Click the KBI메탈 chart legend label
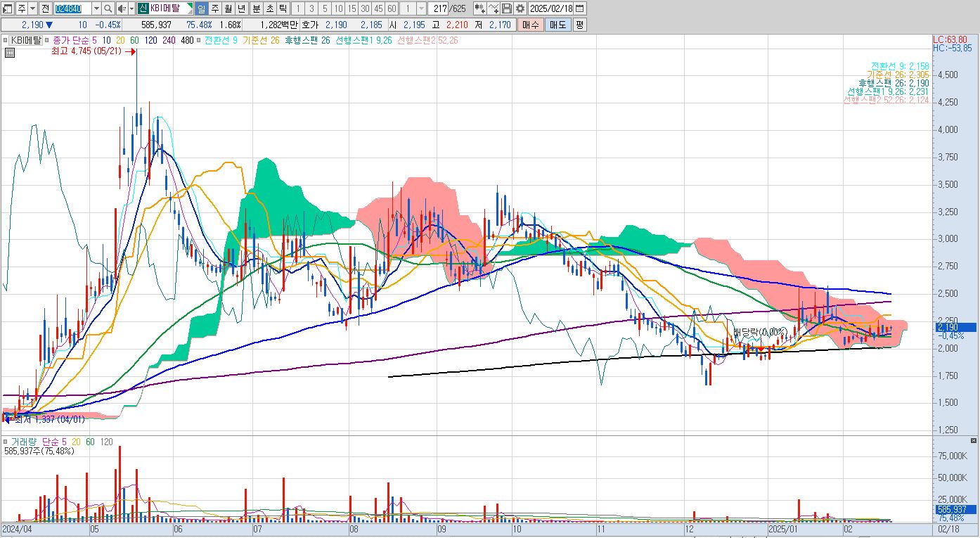Screen dimensions: 980x538 point(25,40)
